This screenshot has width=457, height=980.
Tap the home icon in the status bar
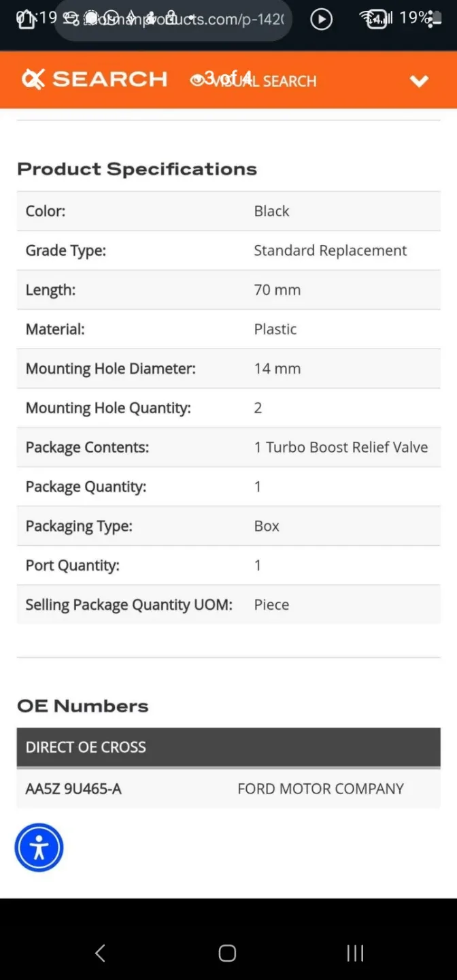[27, 18]
